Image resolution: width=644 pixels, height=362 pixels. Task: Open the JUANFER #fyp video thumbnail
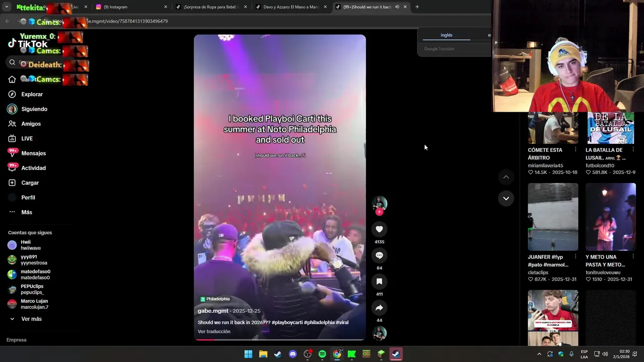point(553,217)
